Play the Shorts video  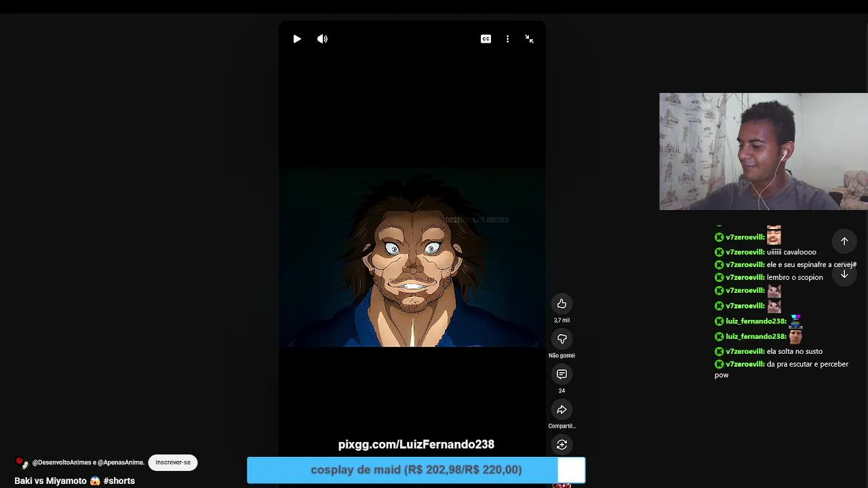click(x=297, y=39)
